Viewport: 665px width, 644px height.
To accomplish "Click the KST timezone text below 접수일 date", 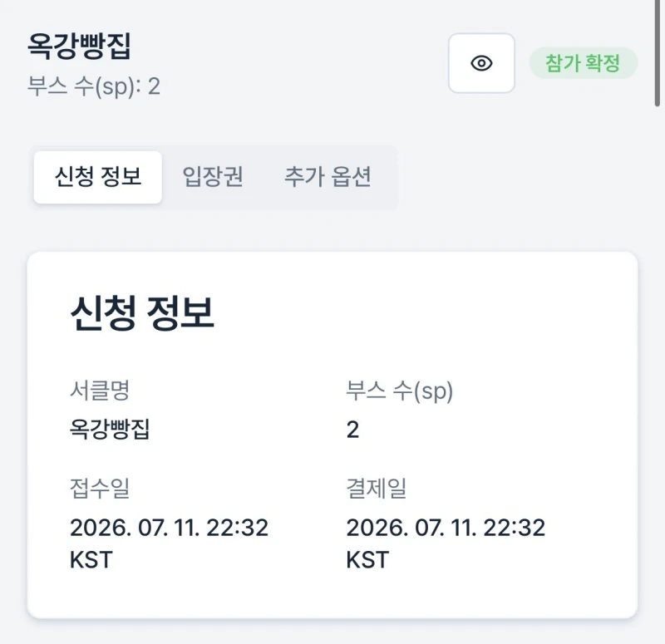I will click(x=91, y=559).
